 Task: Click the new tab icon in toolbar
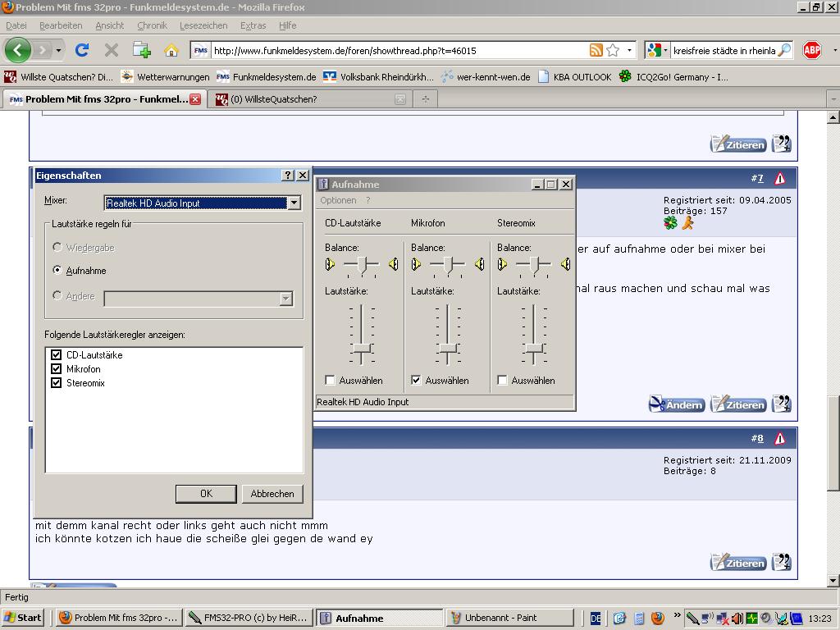tap(141, 50)
